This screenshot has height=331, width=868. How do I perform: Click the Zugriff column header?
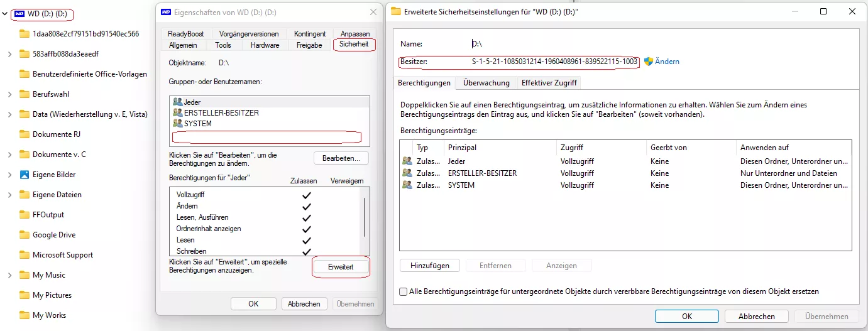tap(602, 148)
